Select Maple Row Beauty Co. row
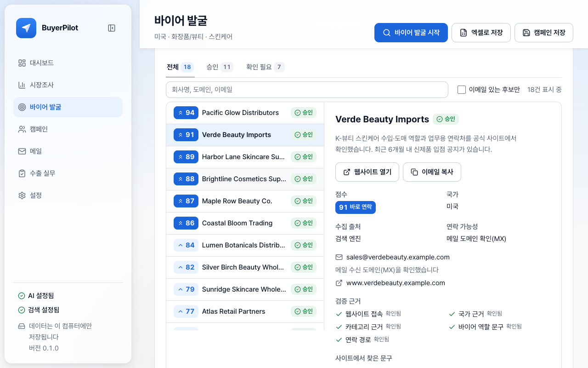The height and width of the screenshot is (368, 588). pyautogui.click(x=245, y=201)
